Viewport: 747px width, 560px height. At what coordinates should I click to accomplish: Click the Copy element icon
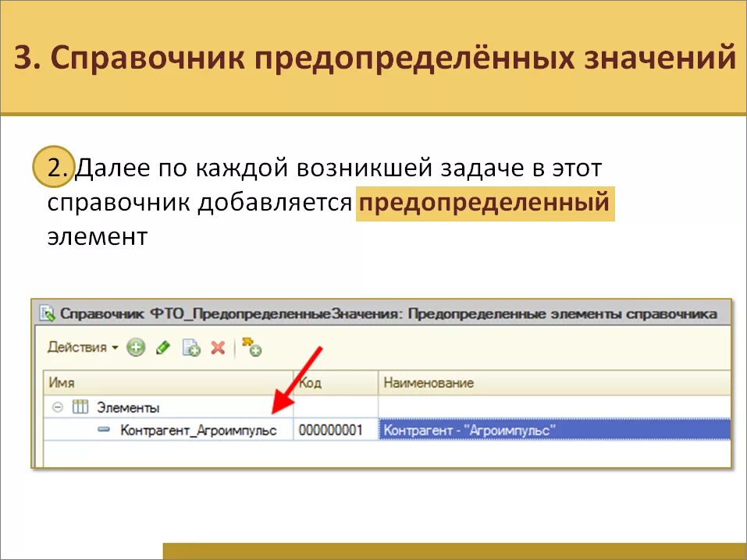(191, 348)
